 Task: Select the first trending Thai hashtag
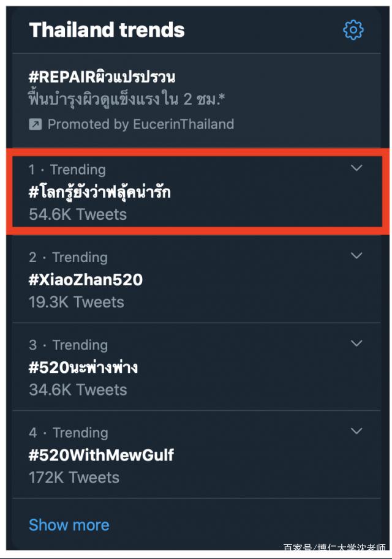tap(99, 192)
